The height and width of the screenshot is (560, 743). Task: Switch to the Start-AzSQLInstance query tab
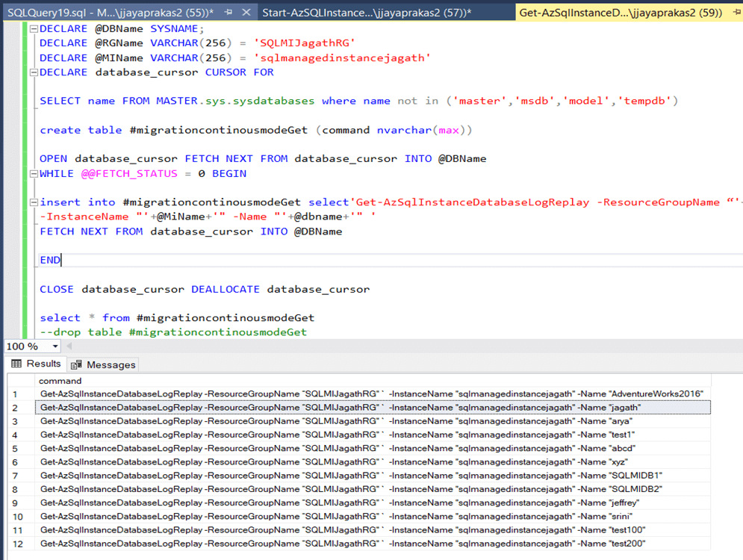tap(366, 12)
